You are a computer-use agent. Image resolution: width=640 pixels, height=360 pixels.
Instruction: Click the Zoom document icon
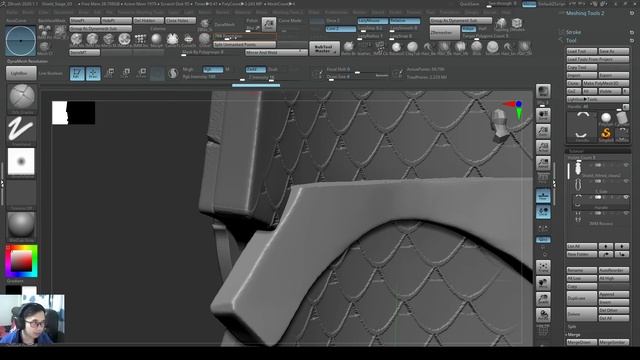[543, 131]
